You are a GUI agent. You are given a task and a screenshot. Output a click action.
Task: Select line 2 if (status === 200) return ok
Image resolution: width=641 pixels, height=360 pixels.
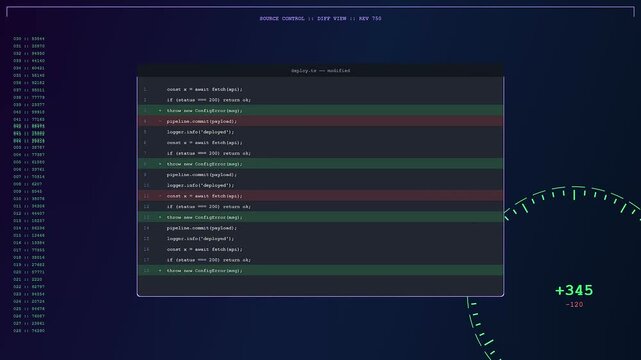coord(320,100)
